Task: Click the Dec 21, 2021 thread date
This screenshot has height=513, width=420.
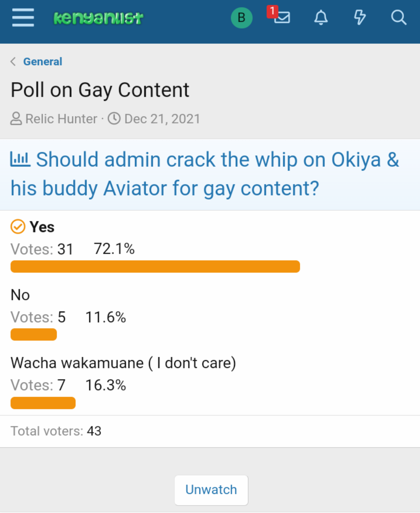Action: tap(162, 118)
